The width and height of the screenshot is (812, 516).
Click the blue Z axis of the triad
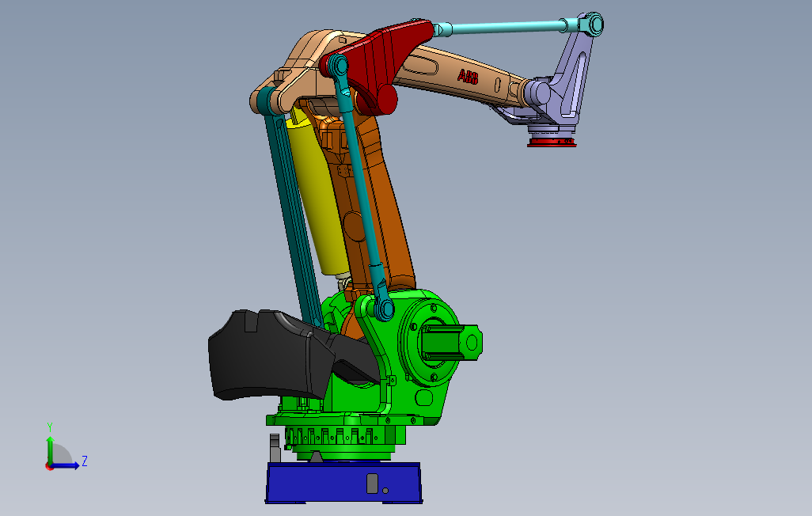pyautogui.click(x=66, y=466)
